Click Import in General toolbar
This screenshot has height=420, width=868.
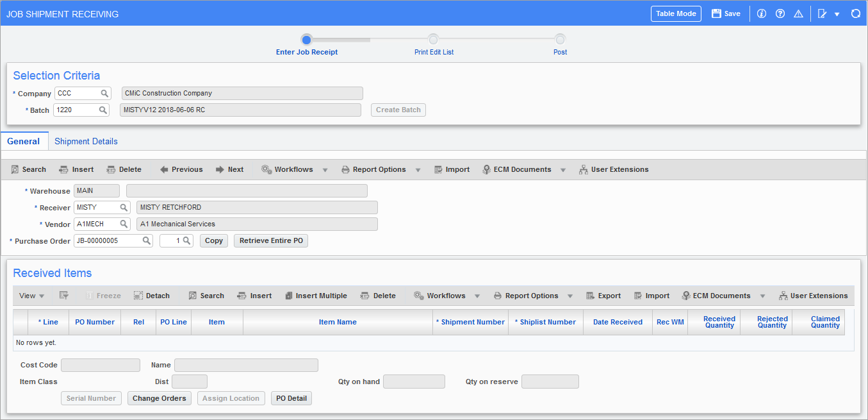pos(452,169)
